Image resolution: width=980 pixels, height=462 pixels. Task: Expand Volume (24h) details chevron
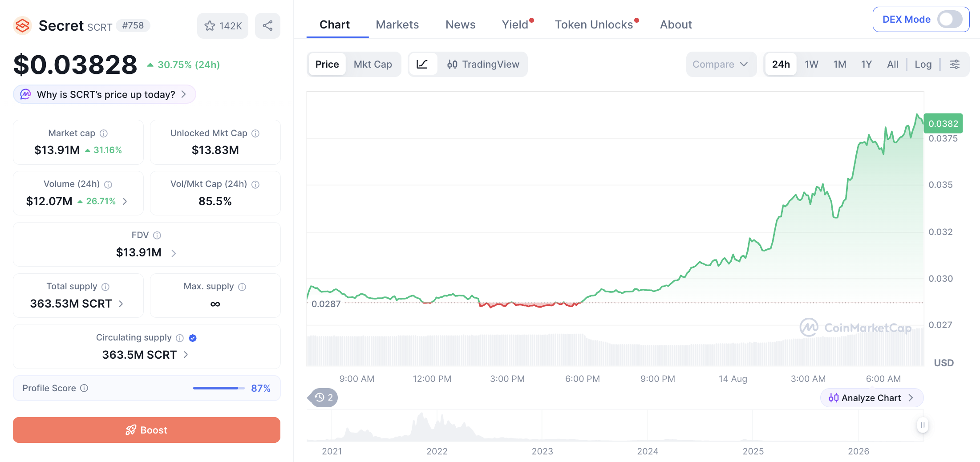tap(125, 202)
